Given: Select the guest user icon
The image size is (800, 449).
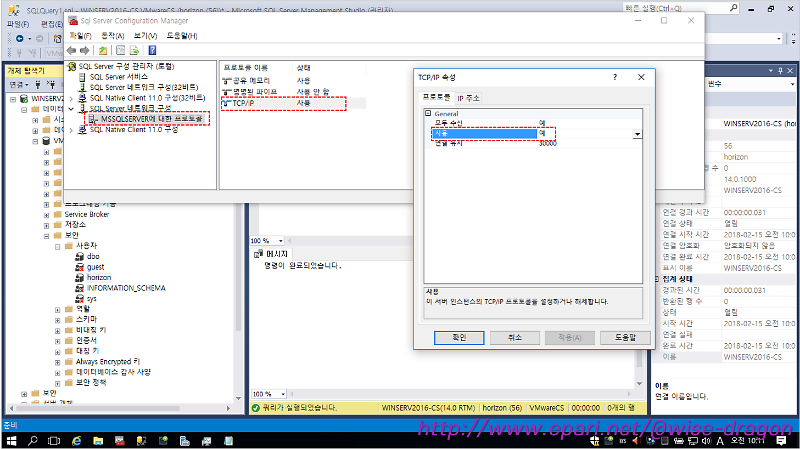Looking at the screenshot, I should [80, 267].
